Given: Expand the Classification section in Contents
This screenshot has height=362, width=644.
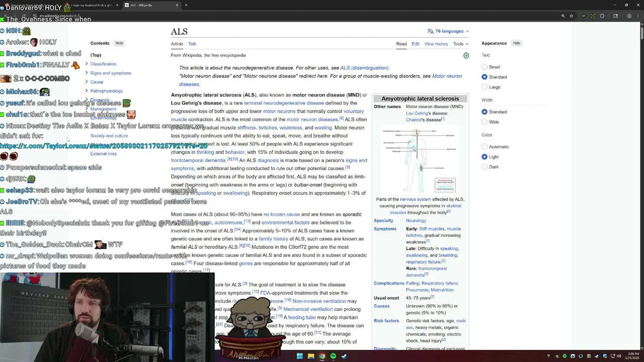Looking at the screenshot, I should 87,64.
